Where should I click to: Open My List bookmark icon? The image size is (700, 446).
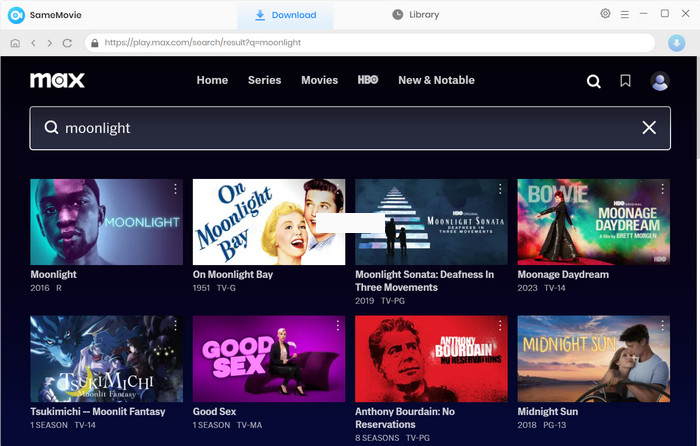pos(625,80)
